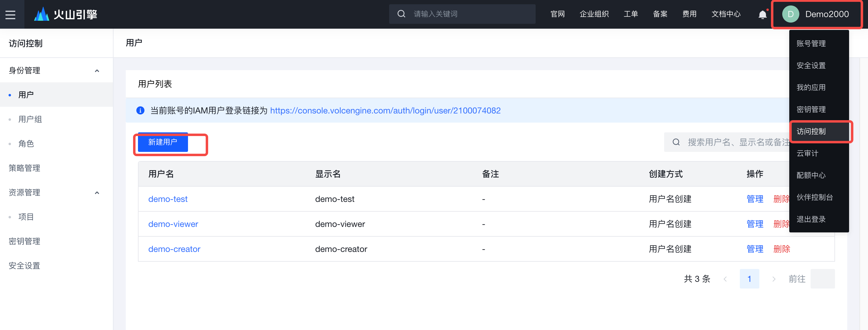Open the IAM user login link URL
Screen dimensions: 868x330
[x=385, y=110]
